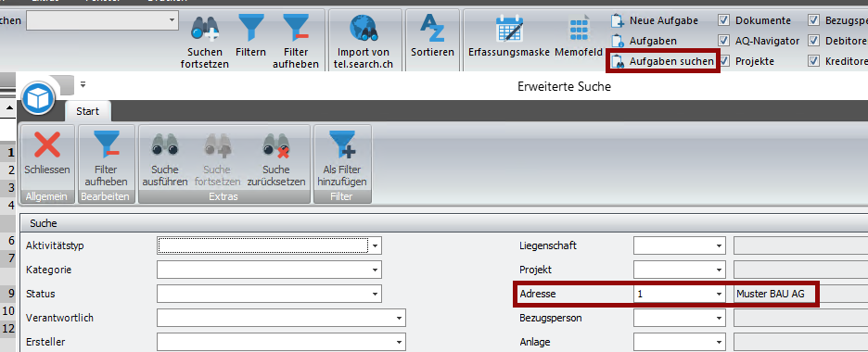The image size is (868, 352).
Task: Toggle Bezugspersonen checkbox
Action: [x=813, y=20]
